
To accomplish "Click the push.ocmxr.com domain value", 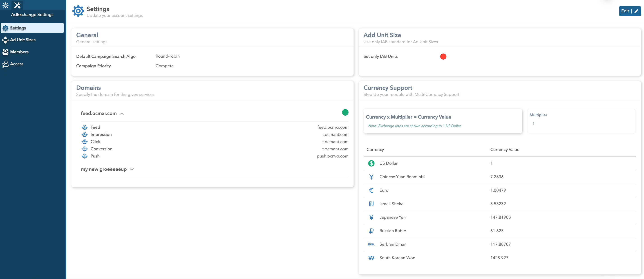I will click(333, 156).
